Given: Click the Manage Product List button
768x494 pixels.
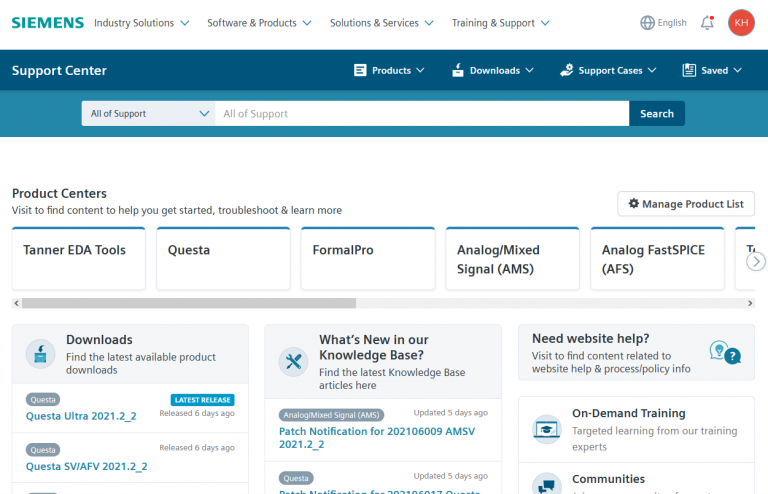Looking at the screenshot, I should click(685, 204).
